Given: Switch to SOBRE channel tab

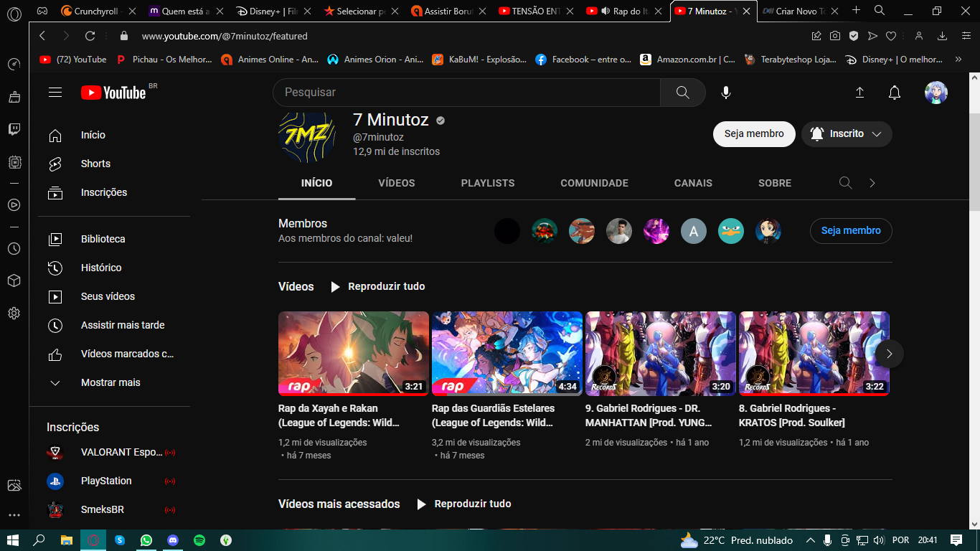Looking at the screenshot, I should (775, 183).
